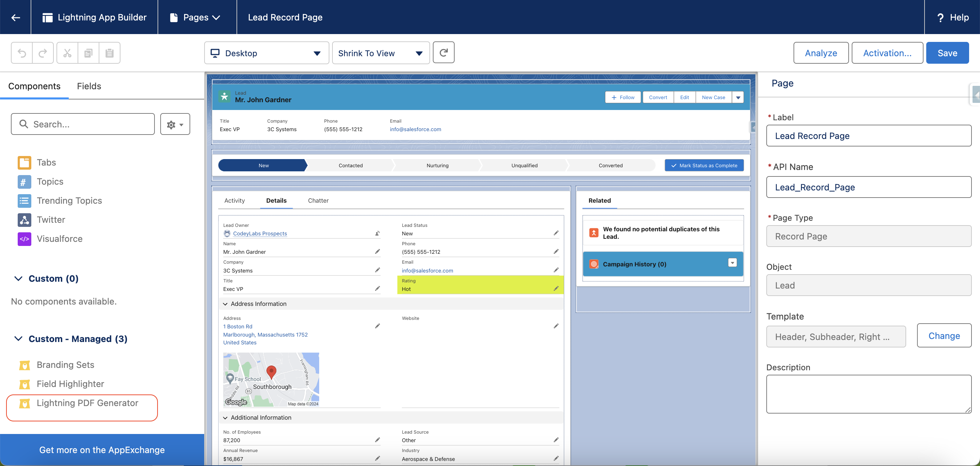Click the cut scissors icon
The width and height of the screenshot is (980, 466).
[67, 53]
